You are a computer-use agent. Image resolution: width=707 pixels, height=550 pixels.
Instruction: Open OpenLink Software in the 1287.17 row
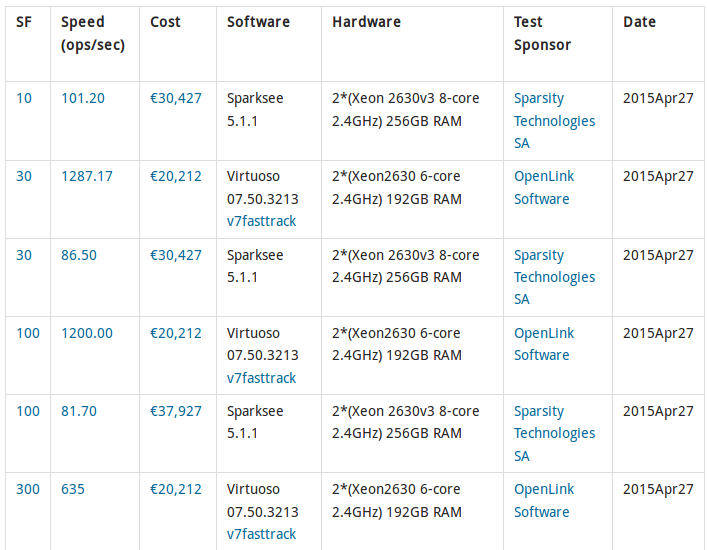pyautogui.click(x=544, y=188)
